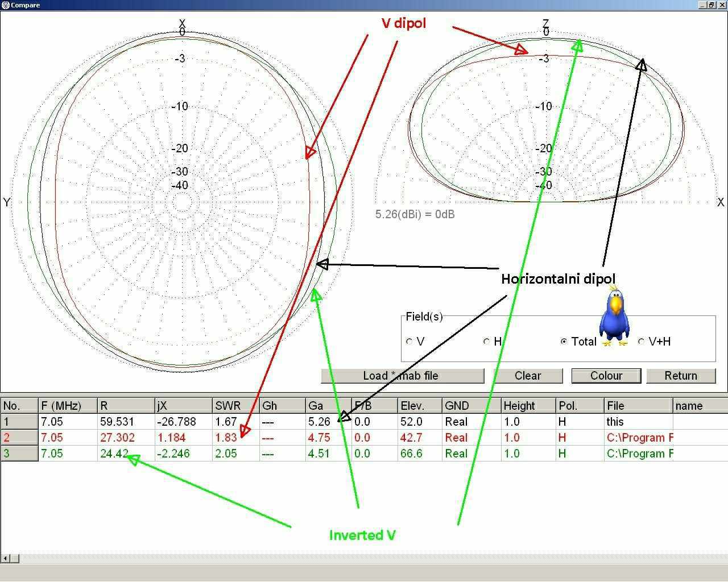Click the Elev. column header
The height and width of the screenshot is (582, 728).
click(420, 406)
